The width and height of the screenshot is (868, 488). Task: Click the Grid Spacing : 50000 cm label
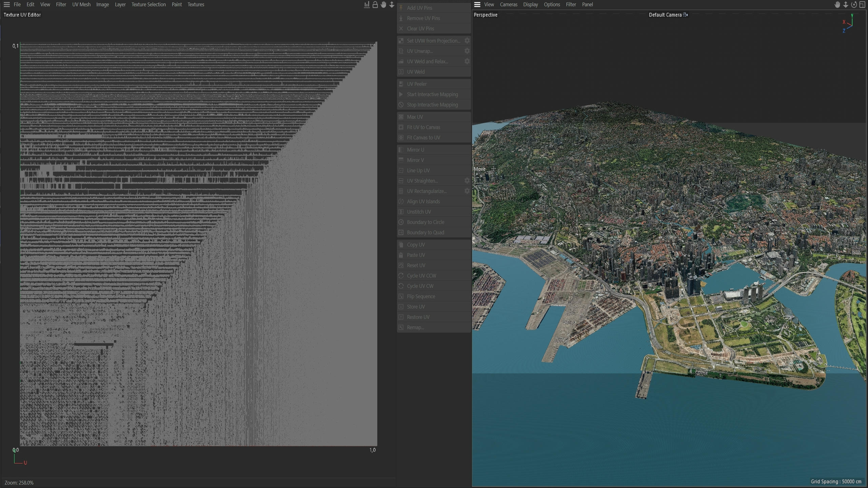pyautogui.click(x=836, y=481)
